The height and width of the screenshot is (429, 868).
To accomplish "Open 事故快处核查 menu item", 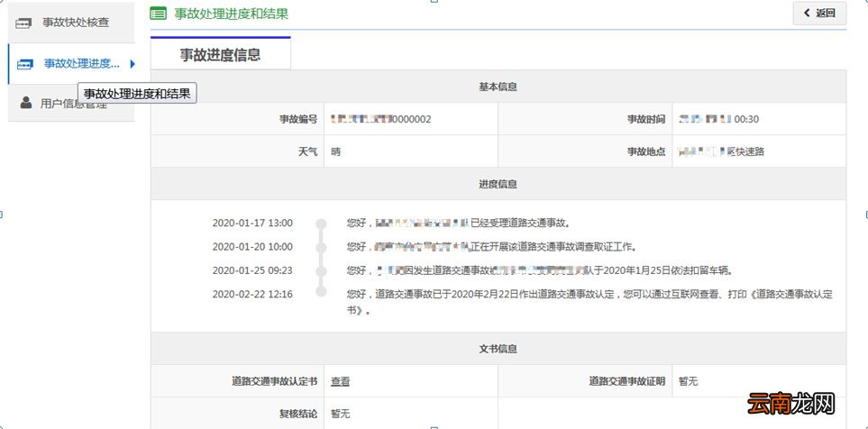I will coord(71,23).
